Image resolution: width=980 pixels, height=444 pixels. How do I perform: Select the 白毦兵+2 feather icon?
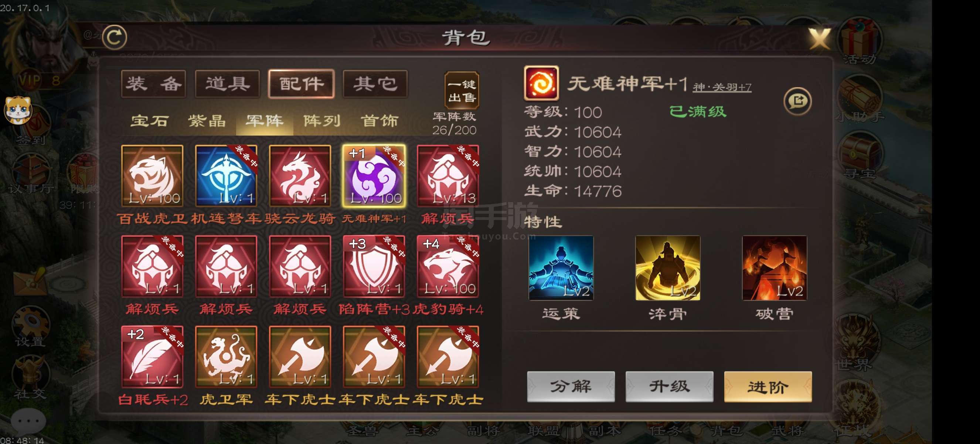click(x=152, y=357)
